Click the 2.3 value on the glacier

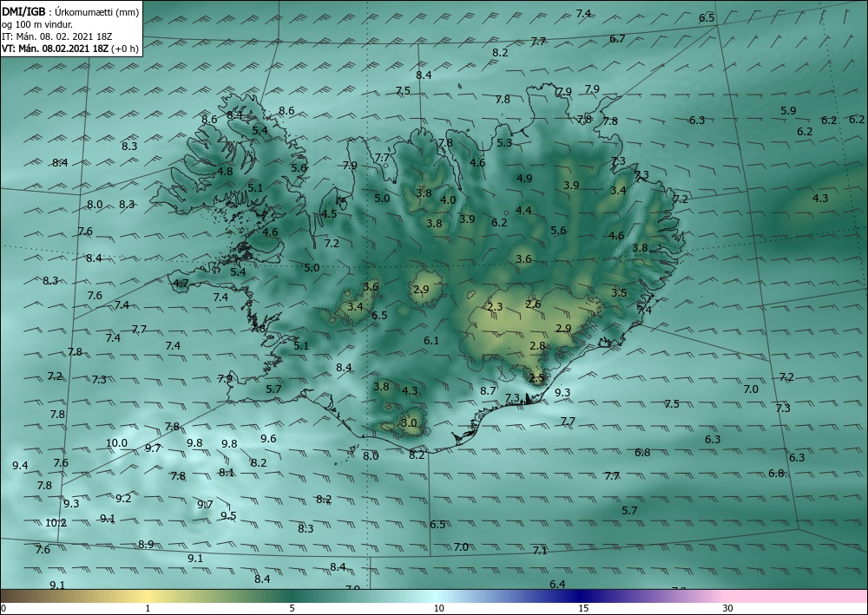[x=495, y=307]
